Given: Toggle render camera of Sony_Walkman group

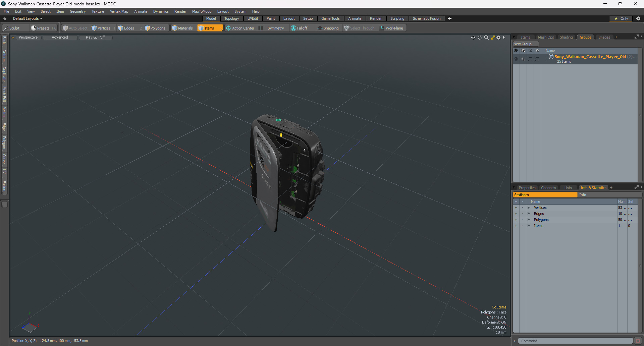Looking at the screenshot, I should point(523,59).
